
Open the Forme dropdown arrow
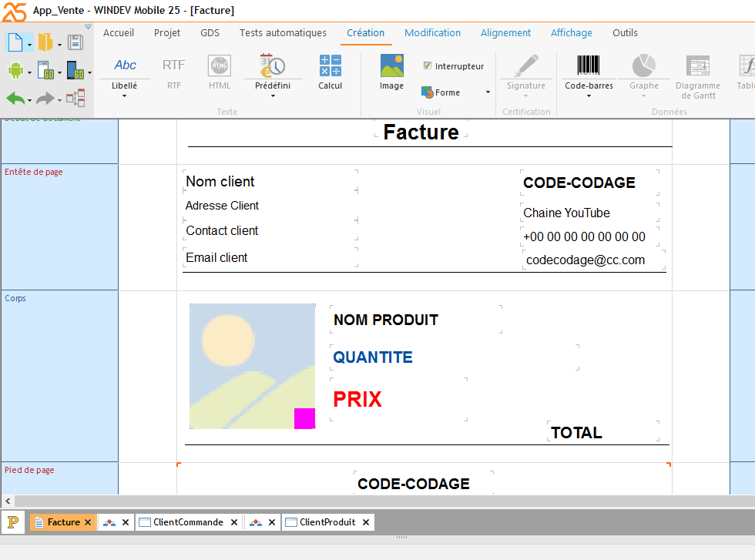click(x=488, y=92)
